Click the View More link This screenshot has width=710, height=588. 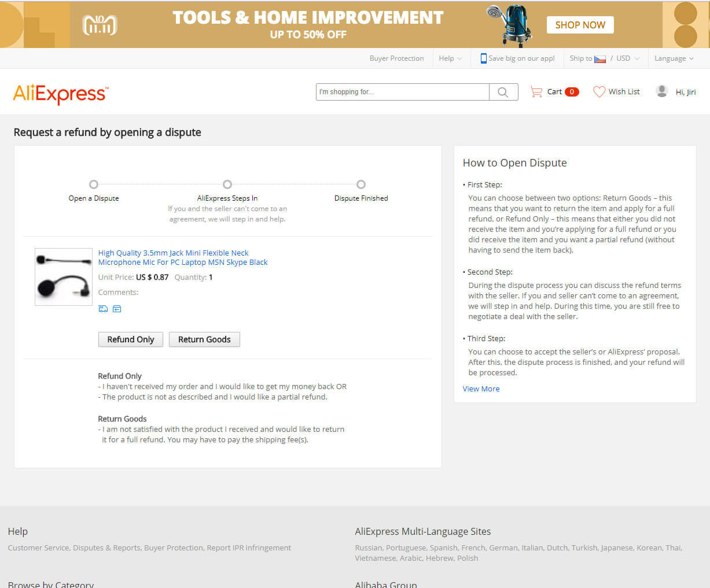tap(481, 389)
